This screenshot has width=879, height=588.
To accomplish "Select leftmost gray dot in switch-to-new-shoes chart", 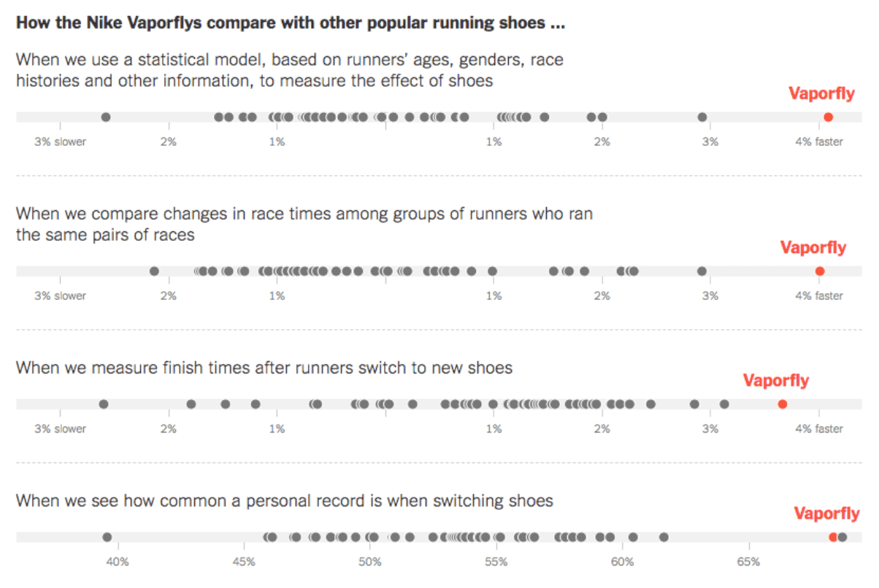I will [x=104, y=404].
